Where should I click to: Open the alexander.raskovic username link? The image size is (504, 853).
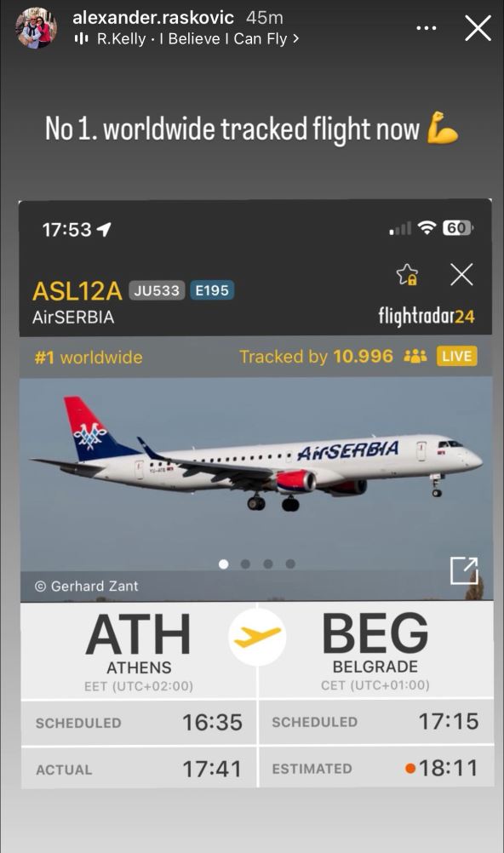pyautogui.click(x=153, y=17)
